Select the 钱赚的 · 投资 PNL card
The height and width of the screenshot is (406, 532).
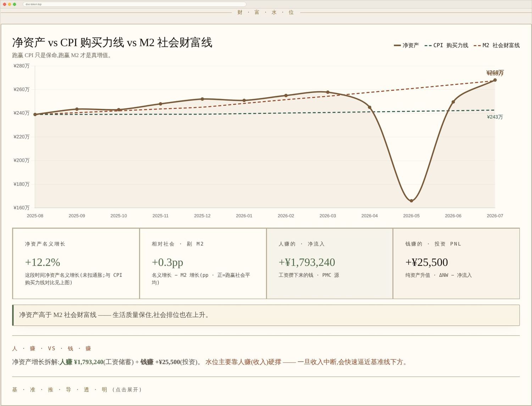[x=456, y=264]
